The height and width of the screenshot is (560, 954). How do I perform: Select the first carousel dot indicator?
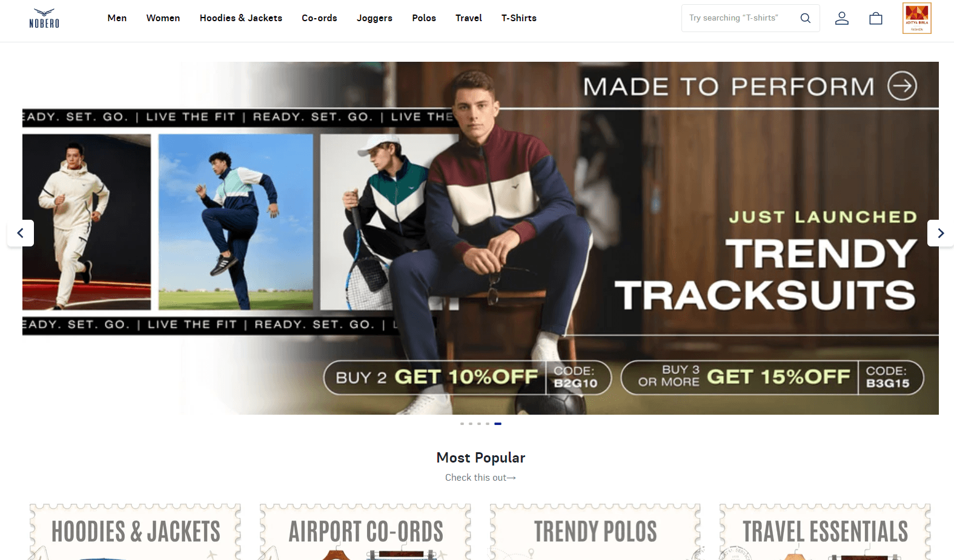[x=462, y=424]
